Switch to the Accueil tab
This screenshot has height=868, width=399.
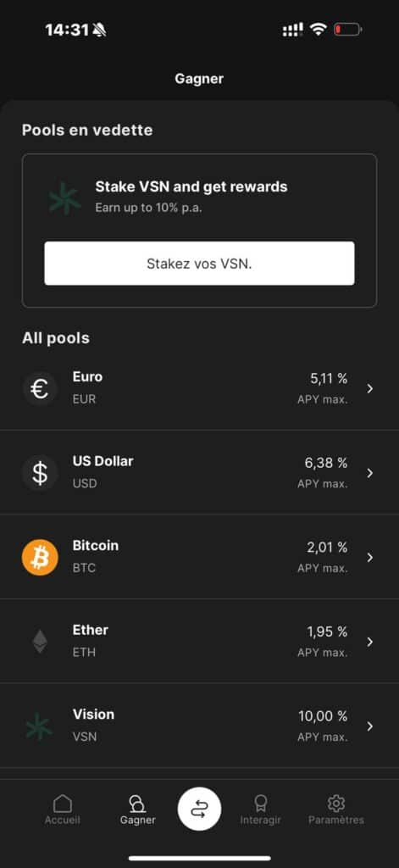click(x=63, y=810)
